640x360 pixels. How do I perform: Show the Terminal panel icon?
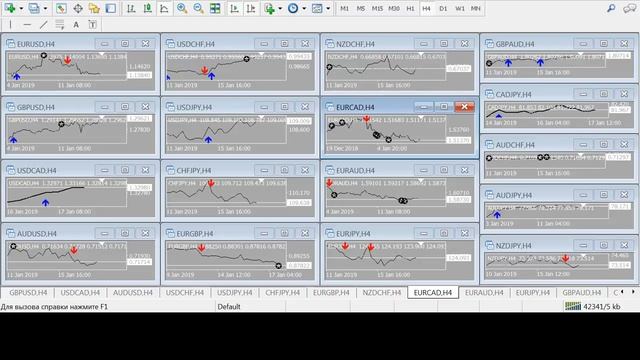(x=111, y=8)
